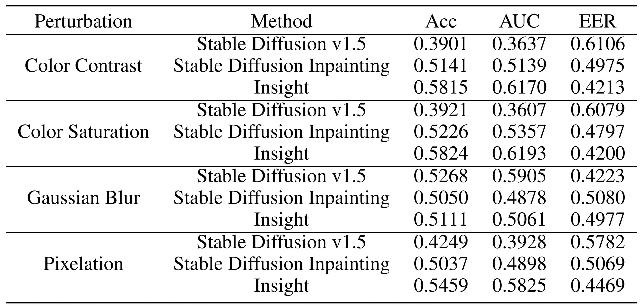Select the Color Contrast row label
Viewport: 644px width, 306px height.
coord(83,66)
